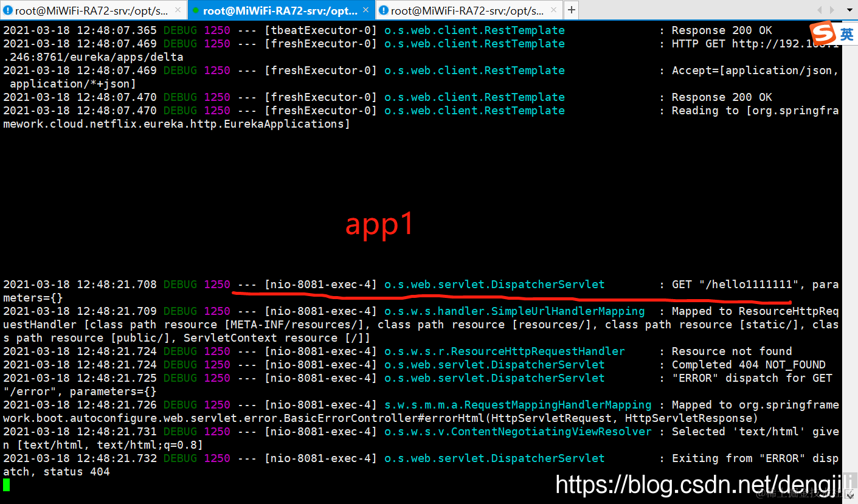Open the tab list dropdown arrow
This screenshot has height=504, width=858.
tap(851, 10)
